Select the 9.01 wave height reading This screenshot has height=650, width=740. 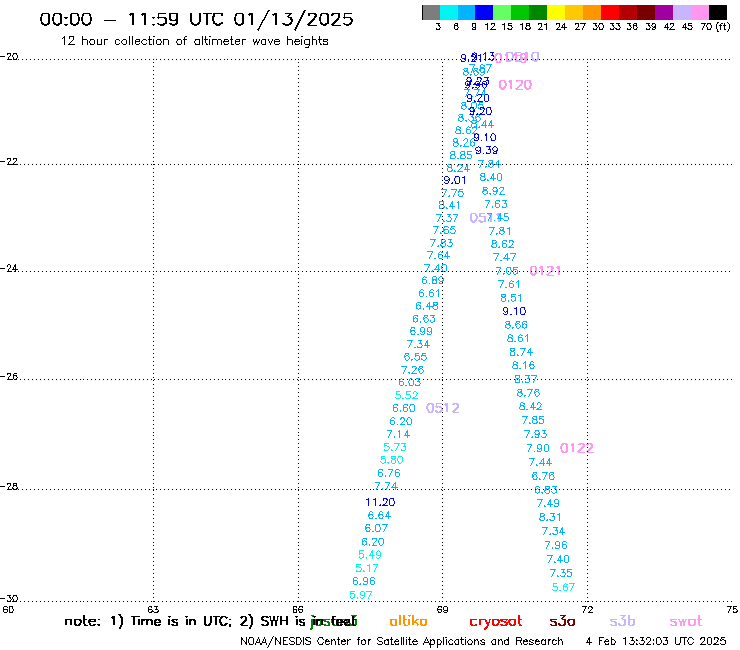click(x=454, y=180)
